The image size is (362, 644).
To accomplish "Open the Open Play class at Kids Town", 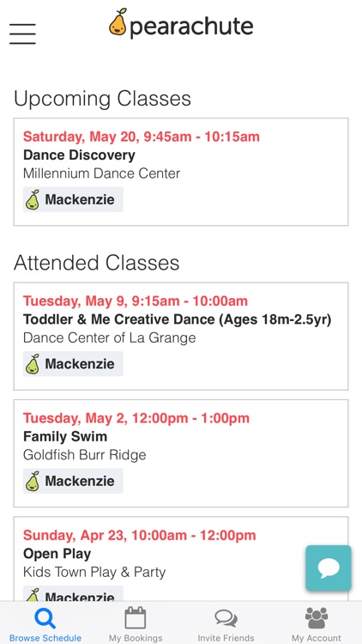I will [181, 559].
